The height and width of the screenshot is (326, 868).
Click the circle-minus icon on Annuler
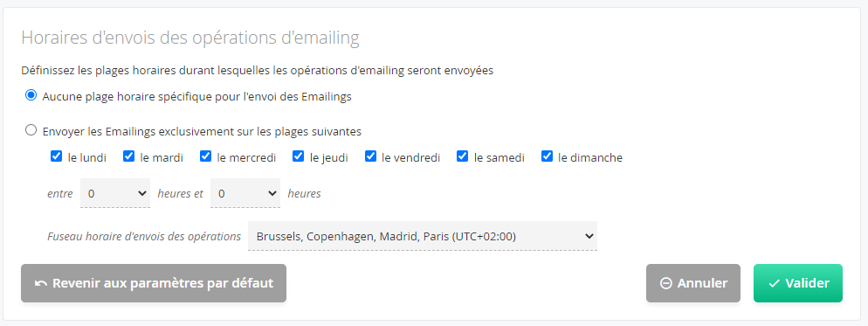(x=666, y=283)
